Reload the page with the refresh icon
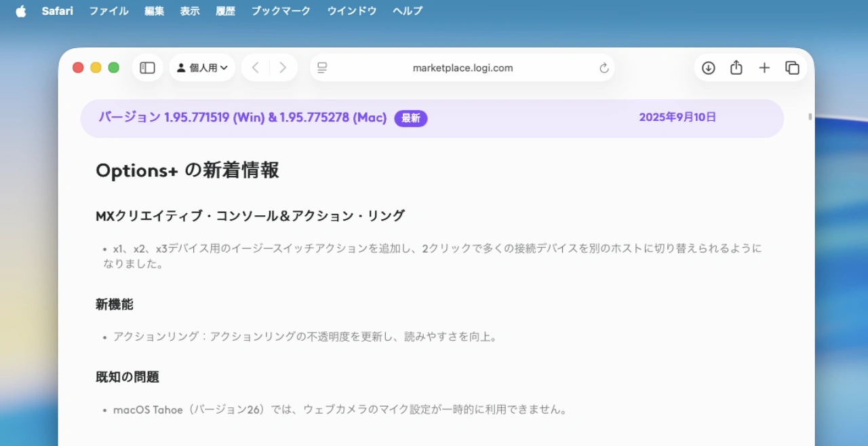 point(604,67)
